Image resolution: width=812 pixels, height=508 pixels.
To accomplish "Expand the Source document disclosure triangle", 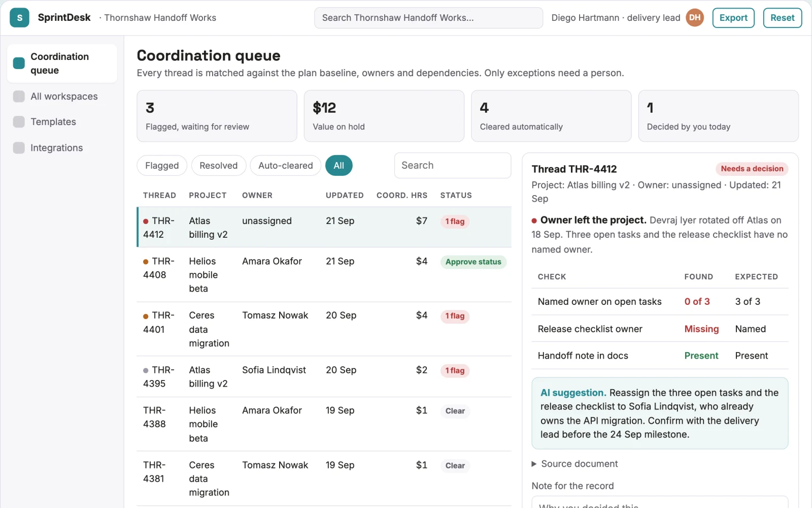I will (534, 464).
